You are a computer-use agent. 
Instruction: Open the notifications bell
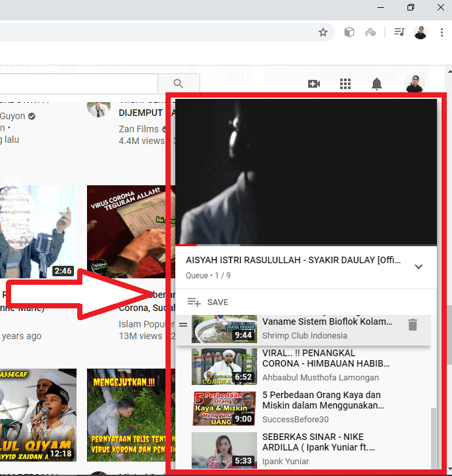377,84
